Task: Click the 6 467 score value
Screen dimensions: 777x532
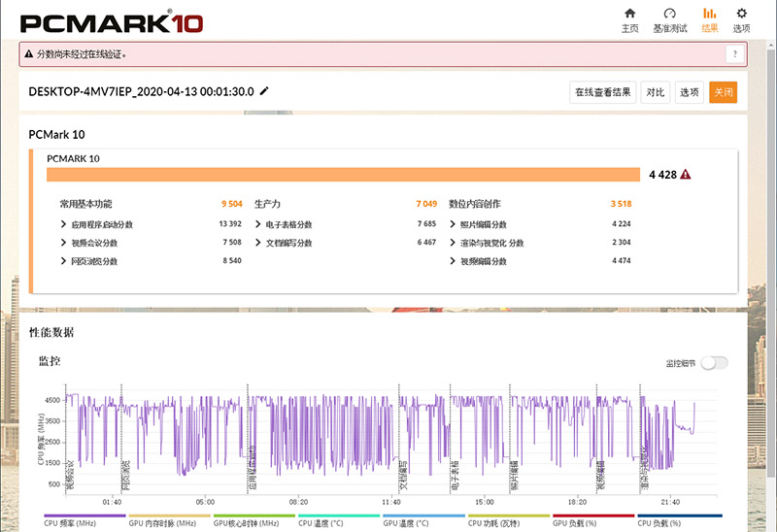Action: (426, 243)
